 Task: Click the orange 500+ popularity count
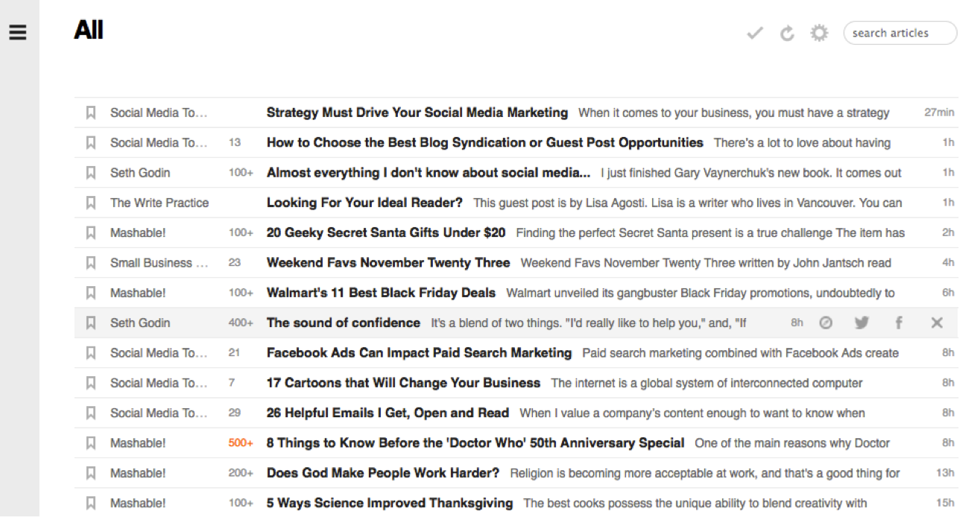(241, 443)
